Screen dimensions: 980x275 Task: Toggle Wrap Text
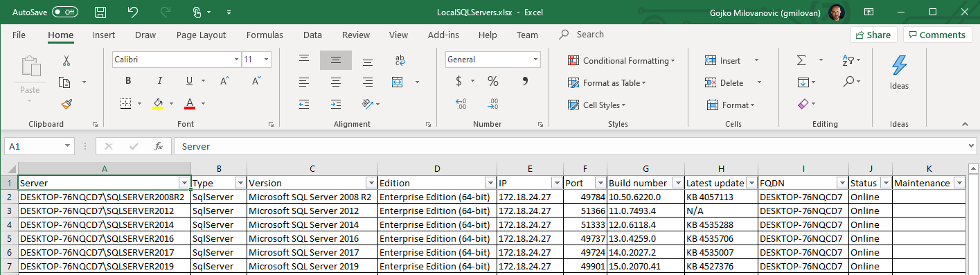click(x=400, y=60)
